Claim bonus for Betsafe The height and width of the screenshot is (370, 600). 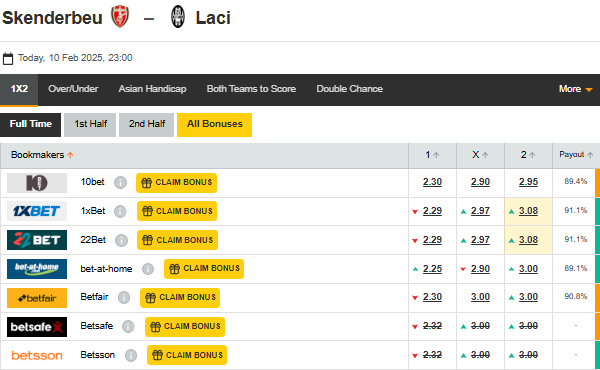click(x=185, y=327)
